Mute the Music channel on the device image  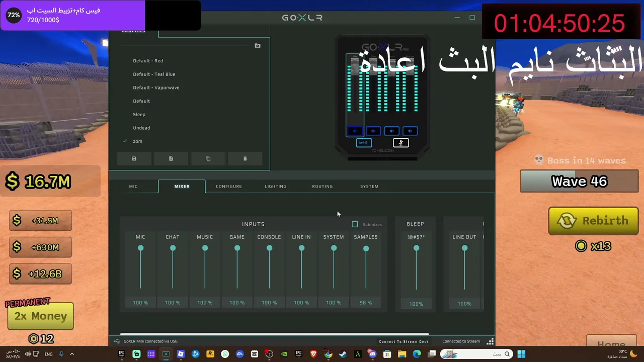[x=391, y=131]
